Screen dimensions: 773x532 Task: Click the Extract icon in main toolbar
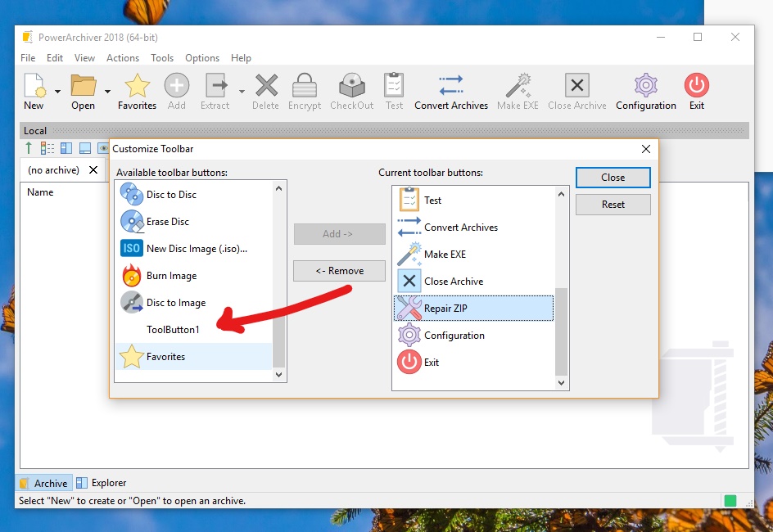(x=216, y=86)
